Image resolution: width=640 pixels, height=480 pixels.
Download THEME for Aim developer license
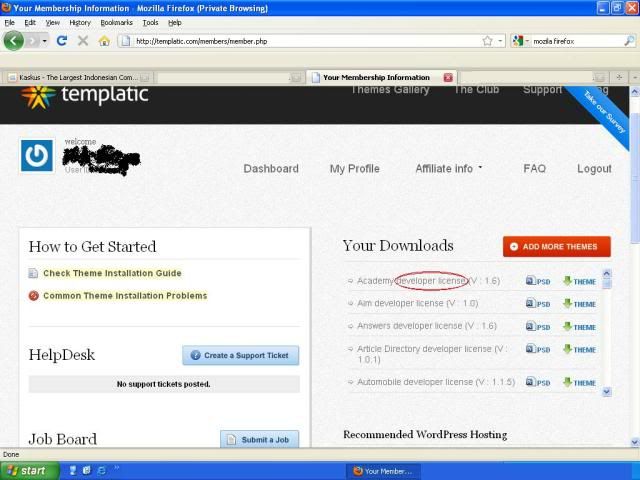tap(580, 304)
